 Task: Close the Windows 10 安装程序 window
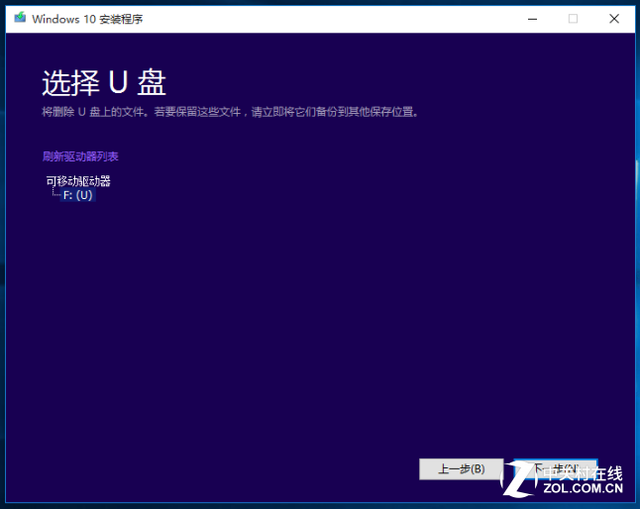[614, 19]
